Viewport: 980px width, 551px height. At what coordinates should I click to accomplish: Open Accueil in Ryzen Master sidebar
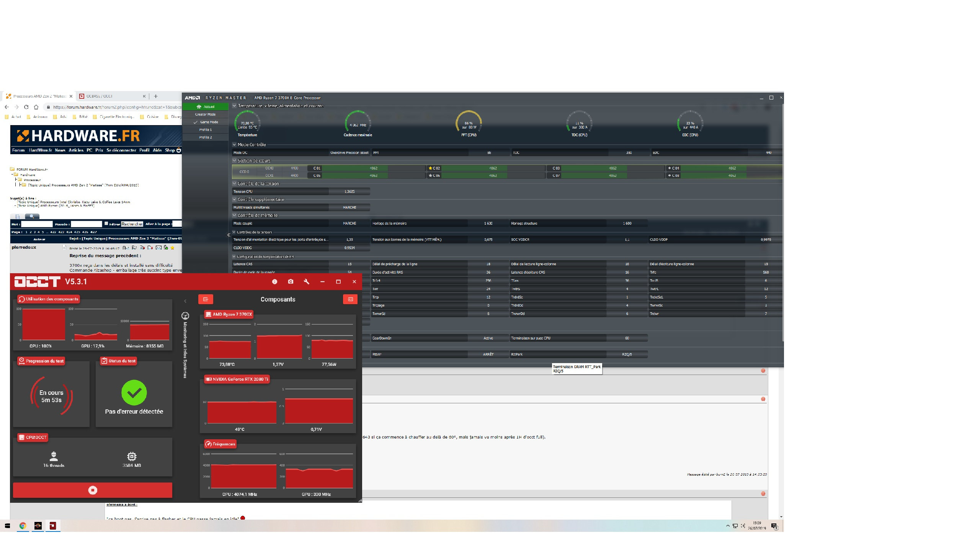(x=206, y=107)
